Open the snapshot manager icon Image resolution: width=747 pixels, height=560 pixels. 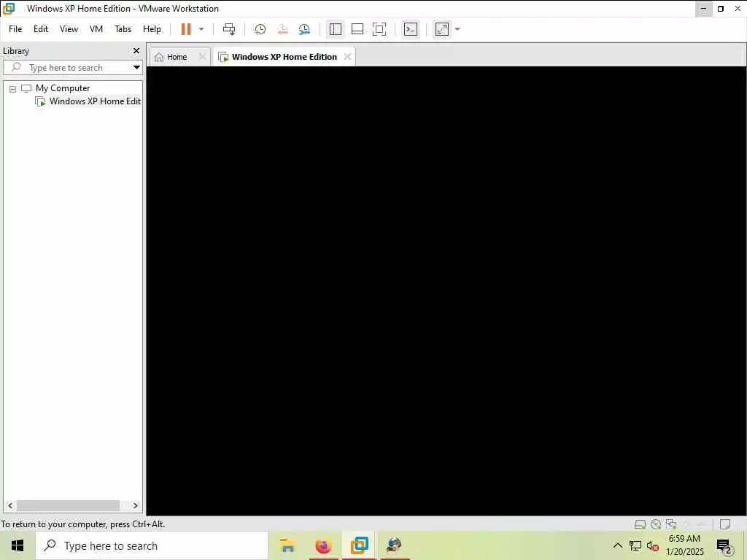pos(304,29)
